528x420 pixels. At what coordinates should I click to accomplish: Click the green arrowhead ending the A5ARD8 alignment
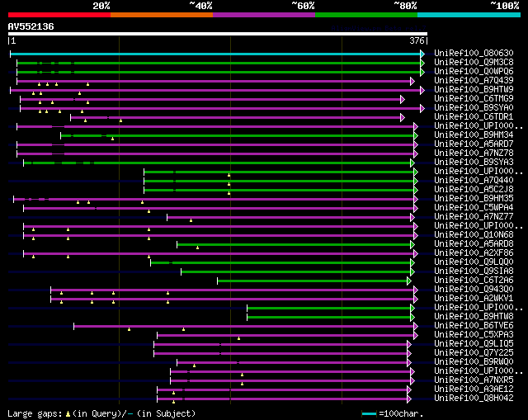[x=412, y=244]
